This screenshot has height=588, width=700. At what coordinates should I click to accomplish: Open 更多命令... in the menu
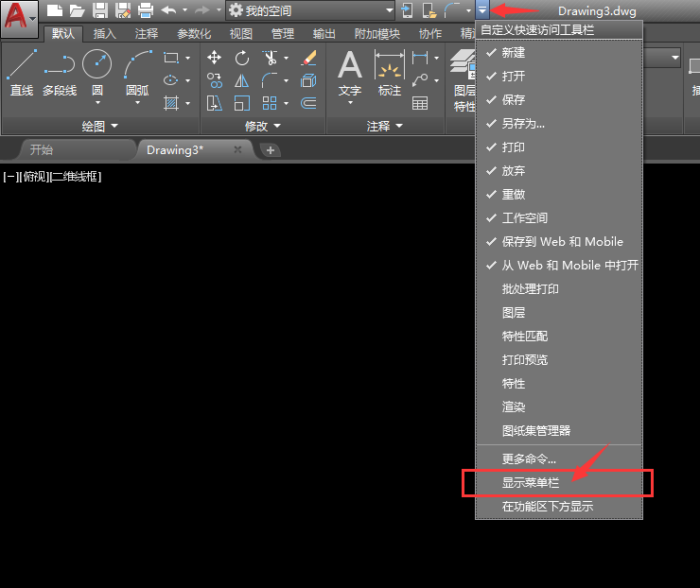point(559,459)
